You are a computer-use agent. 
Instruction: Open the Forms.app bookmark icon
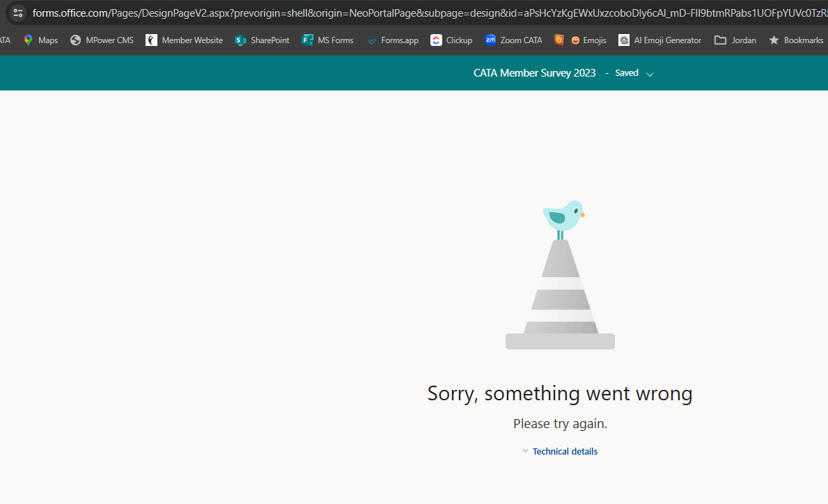coord(372,40)
